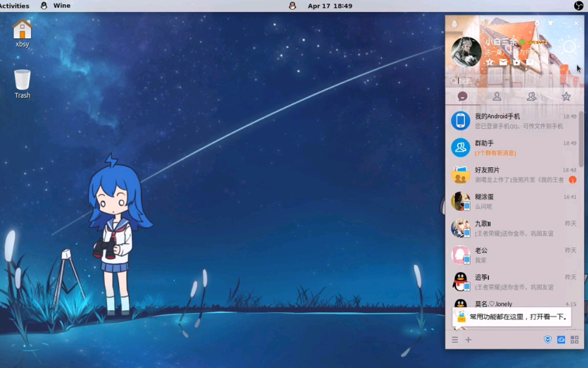Click the conversation list scrollbar
This screenshot has width=588, height=368.
(x=581, y=139)
